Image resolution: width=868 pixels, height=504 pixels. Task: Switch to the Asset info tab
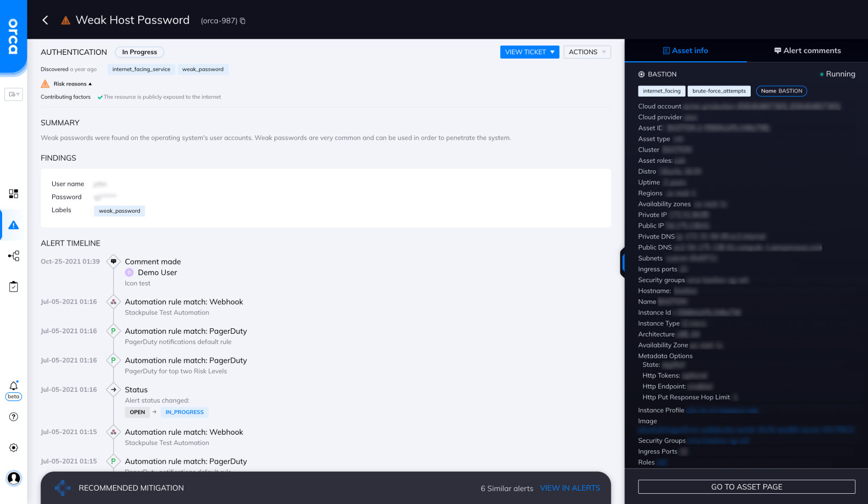pyautogui.click(x=686, y=51)
